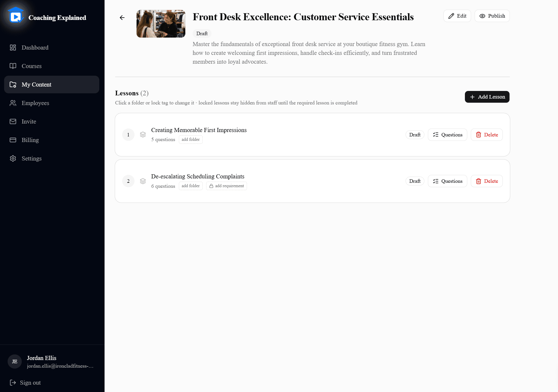558x392 pixels.
Task: Open Settings from the sidebar
Action: [x=52, y=158]
